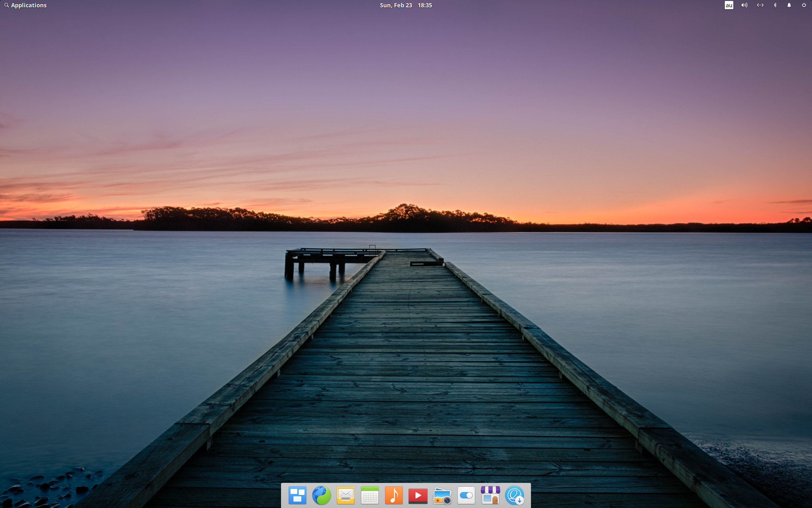Image resolution: width=812 pixels, height=508 pixels.
Task: Launch Multitasking View from the dock
Action: pyautogui.click(x=297, y=495)
